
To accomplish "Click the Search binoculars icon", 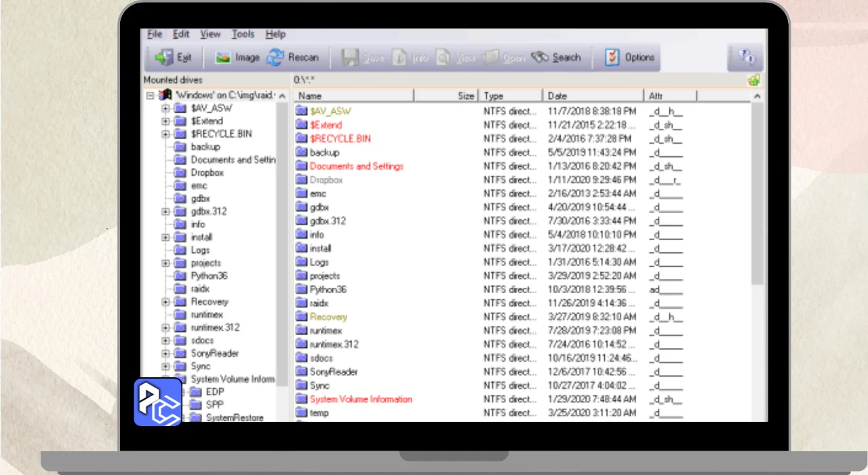I will tap(540, 58).
